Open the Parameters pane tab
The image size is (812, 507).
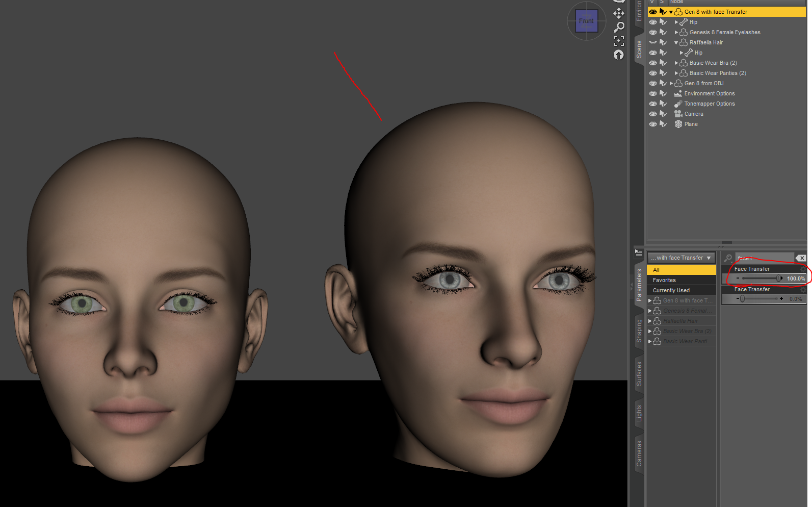point(639,285)
